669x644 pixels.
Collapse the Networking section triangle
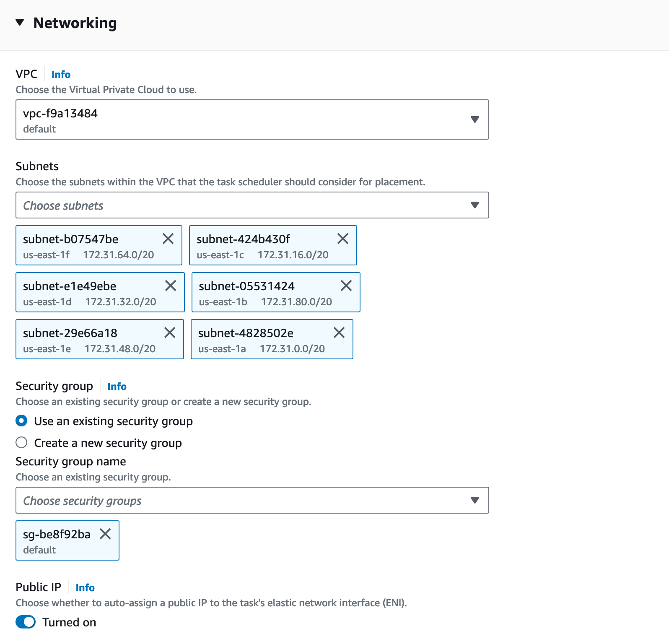(x=20, y=23)
